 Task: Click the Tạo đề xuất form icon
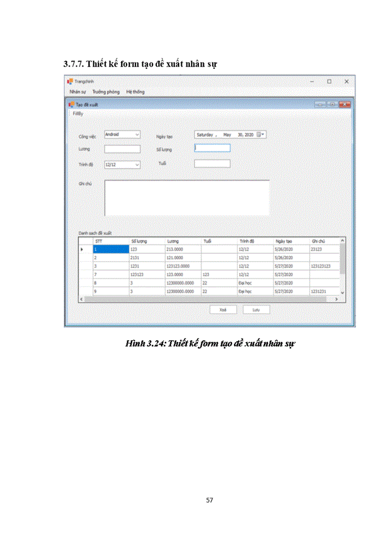[71, 104]
